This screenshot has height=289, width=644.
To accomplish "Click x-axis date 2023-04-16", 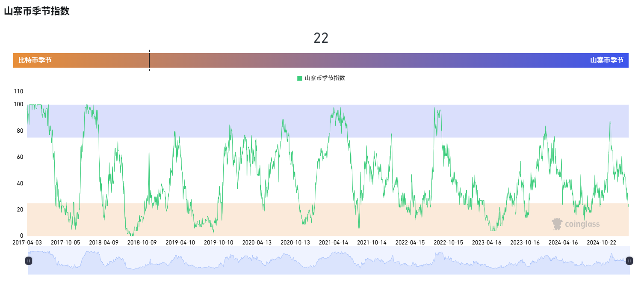I will coord(487,242).
